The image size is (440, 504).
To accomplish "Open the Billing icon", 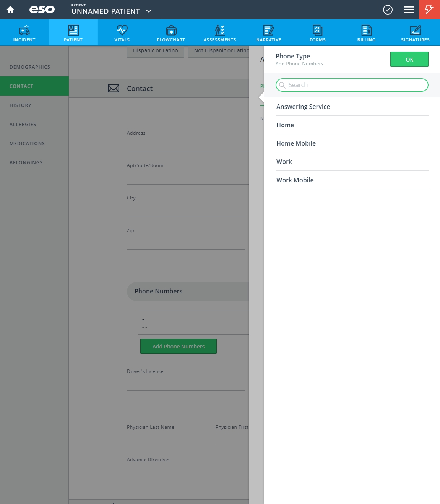I will 366,32.
